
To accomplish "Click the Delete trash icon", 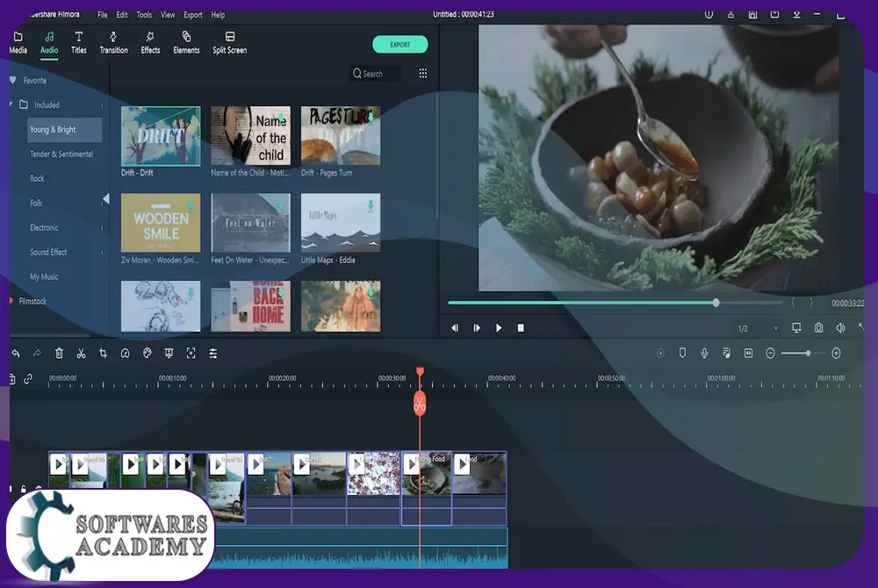I will 59,353.
